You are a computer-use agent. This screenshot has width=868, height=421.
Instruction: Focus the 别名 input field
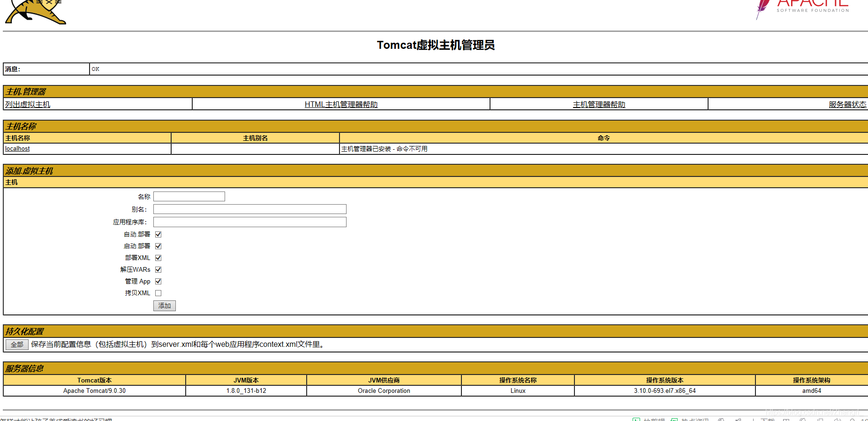tap(249, 209)
